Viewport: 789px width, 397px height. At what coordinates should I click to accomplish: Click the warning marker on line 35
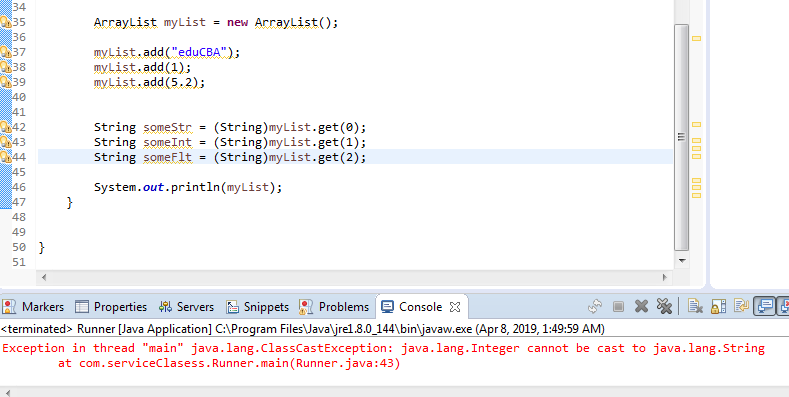pos(6,22)
